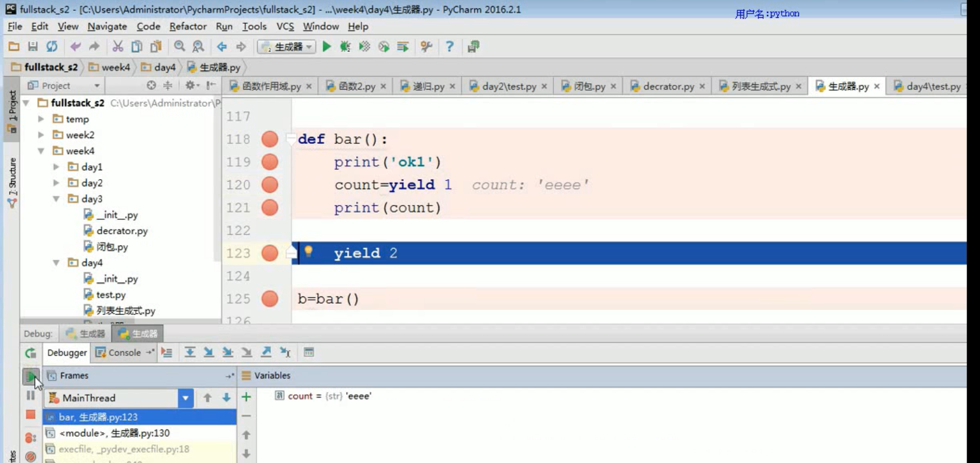The height and width of the screenshot is (463, 980).
Task: Click the Evaluate Expression calculator icon
Action: 309,352
